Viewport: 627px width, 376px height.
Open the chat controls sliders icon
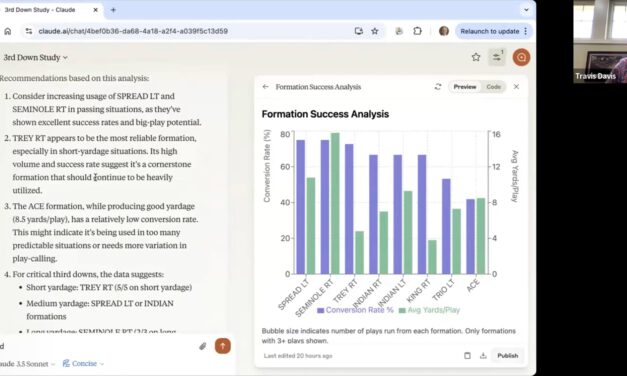point(497,57)
